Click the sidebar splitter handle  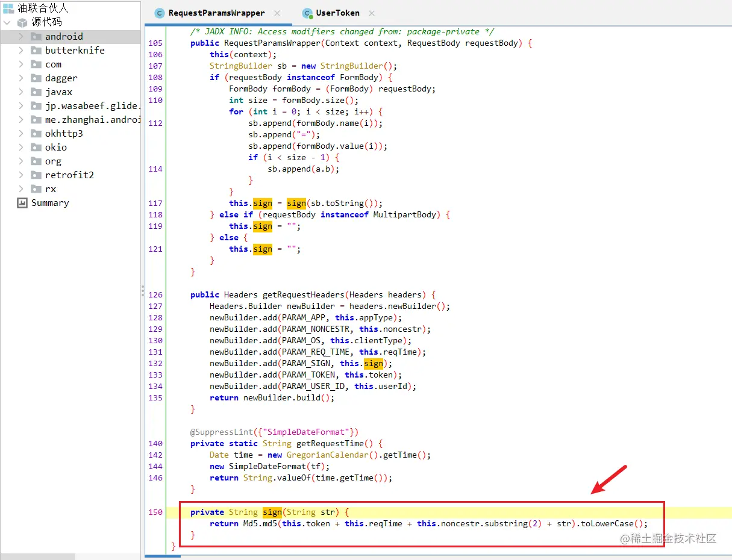click(143, 292)
